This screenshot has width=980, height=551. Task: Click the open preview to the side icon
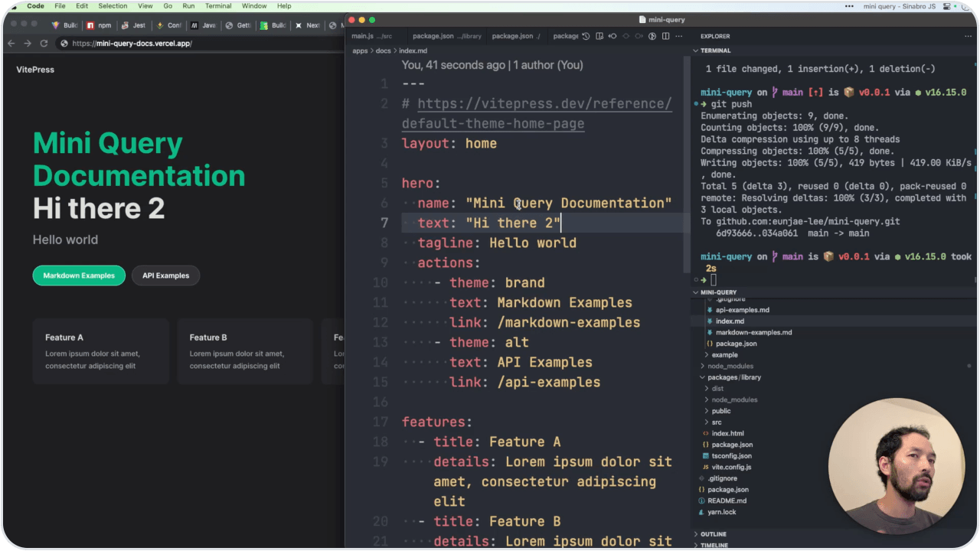(599, 36)
